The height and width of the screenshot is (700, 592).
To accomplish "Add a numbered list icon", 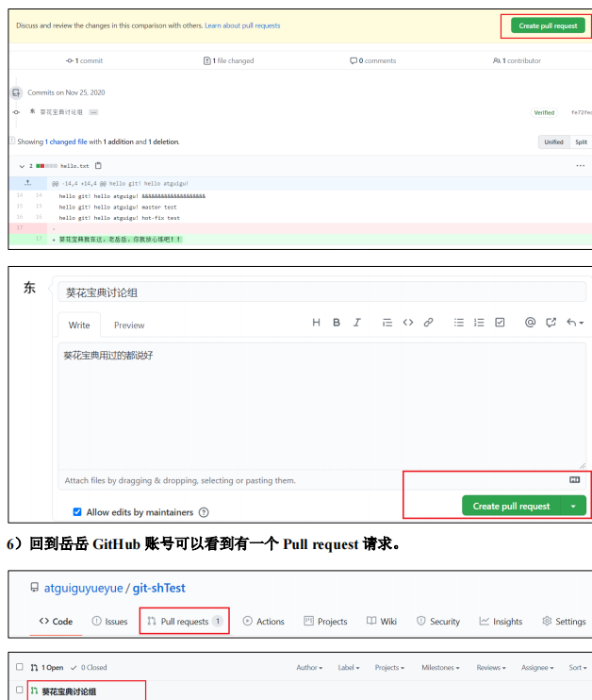I will click(479, 323).
